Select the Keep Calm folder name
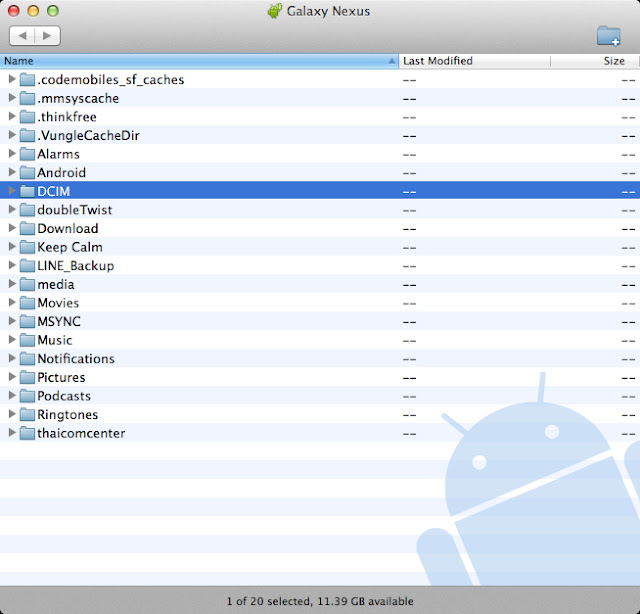This screenshot has height=614, width=640. click(x=70, y=247)
